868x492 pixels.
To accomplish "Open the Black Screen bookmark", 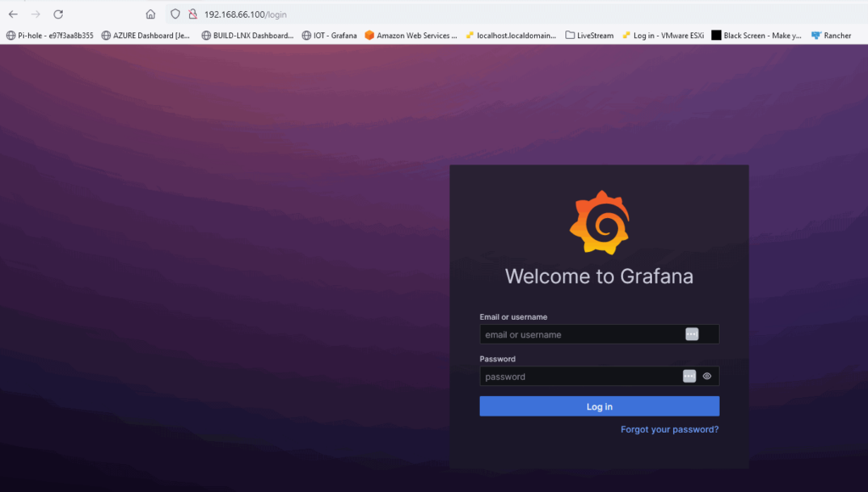I will [756, 36].
